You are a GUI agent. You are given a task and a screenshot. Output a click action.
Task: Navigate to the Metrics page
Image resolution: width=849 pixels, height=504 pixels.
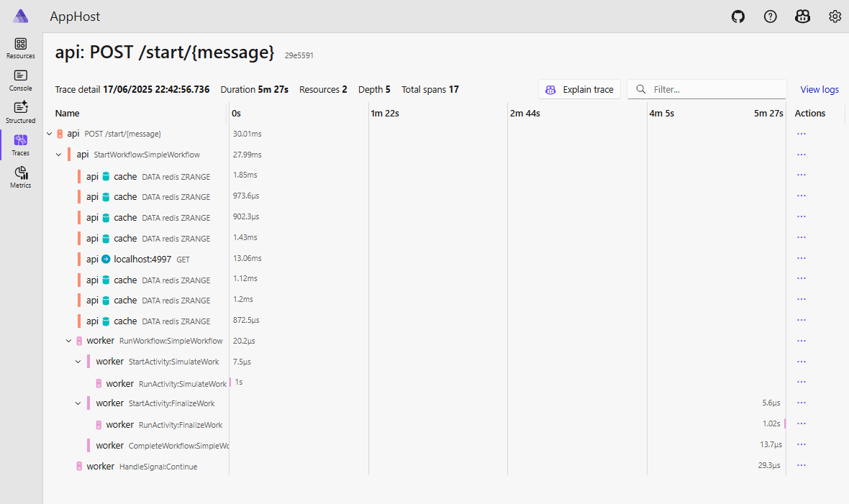[x=21, y=177]
